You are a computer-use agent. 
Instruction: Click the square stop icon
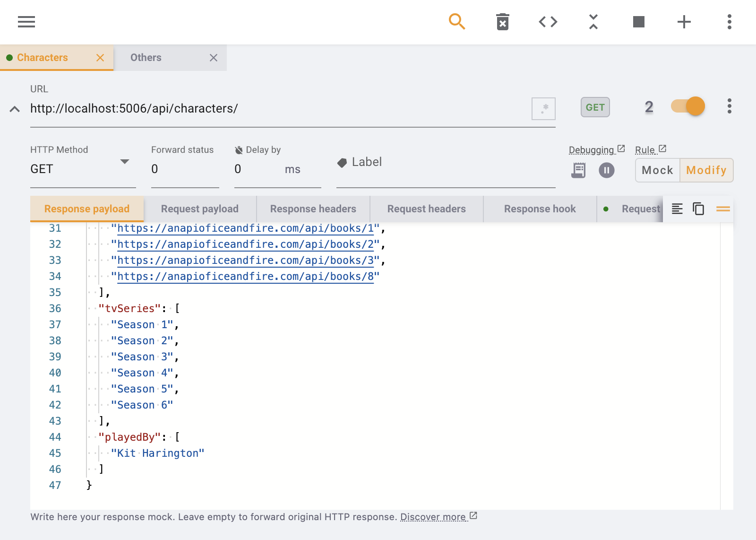coord(638,22)
